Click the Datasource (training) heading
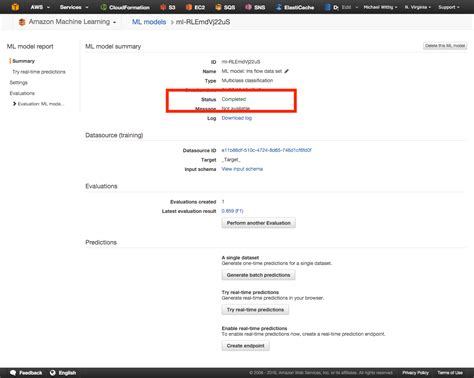The width and height of the screenshot is (474, 378). (114, 135)
